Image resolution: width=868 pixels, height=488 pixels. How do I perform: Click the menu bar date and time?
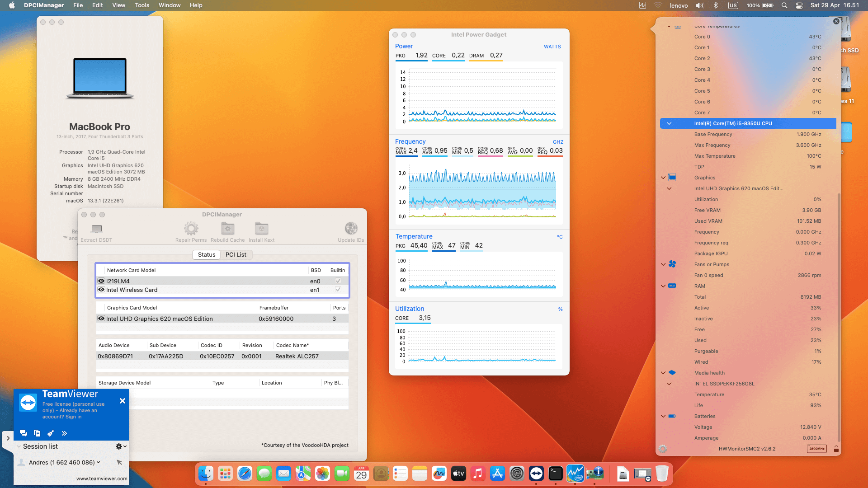[835, 5]
